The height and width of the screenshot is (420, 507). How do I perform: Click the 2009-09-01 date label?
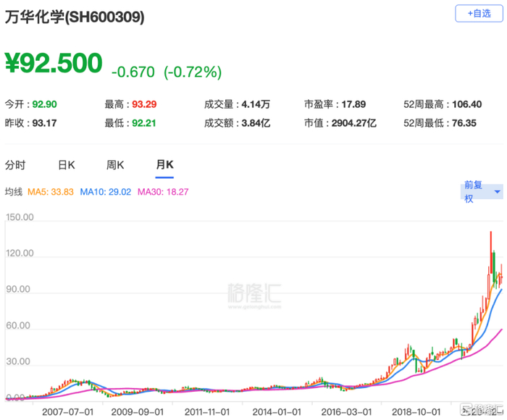click(x=138, y=412)
